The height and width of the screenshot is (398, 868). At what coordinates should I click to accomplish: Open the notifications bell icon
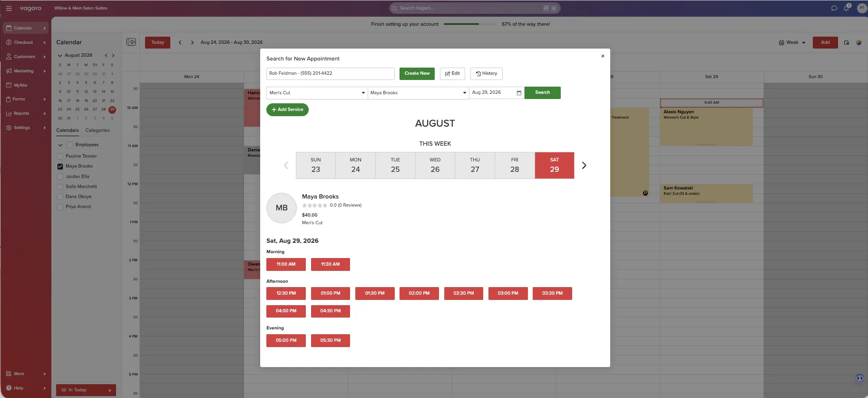coord(846,8)
